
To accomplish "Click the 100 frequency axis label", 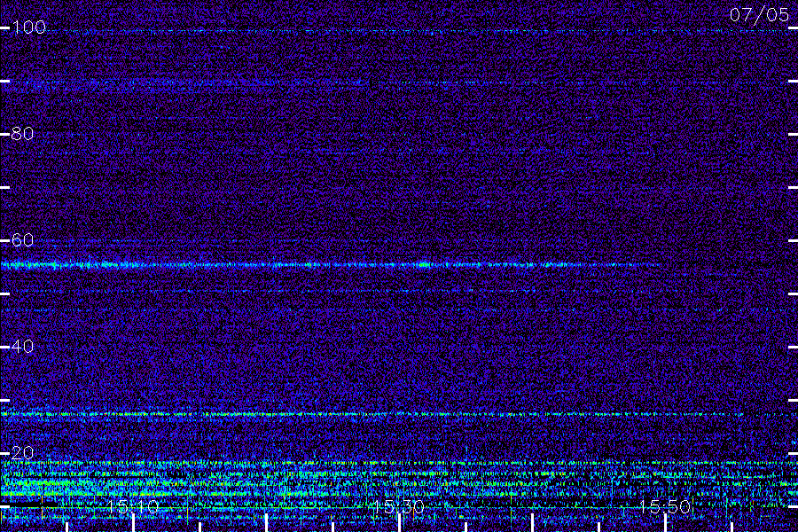I will [29, 27].
